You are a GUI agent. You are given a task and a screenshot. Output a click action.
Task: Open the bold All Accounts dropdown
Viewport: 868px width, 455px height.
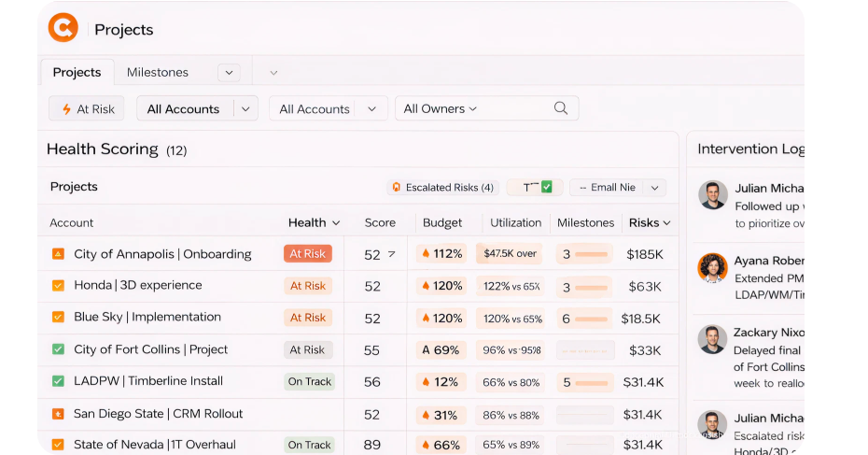(x=245, y=108)
